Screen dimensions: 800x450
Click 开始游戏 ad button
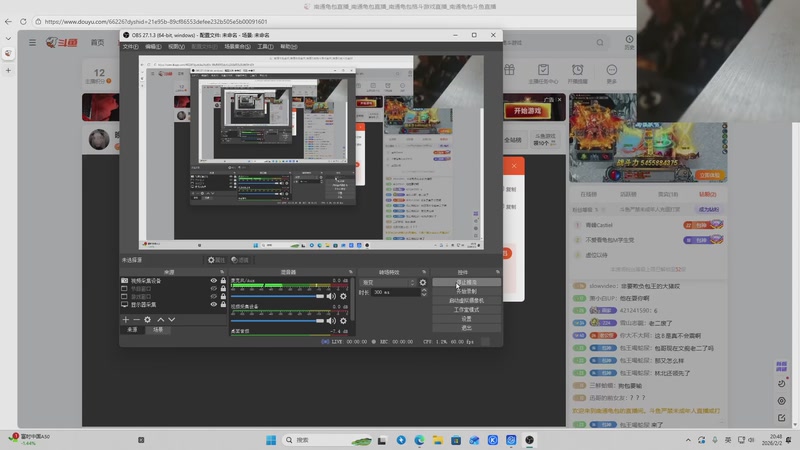tap(528, 111)
